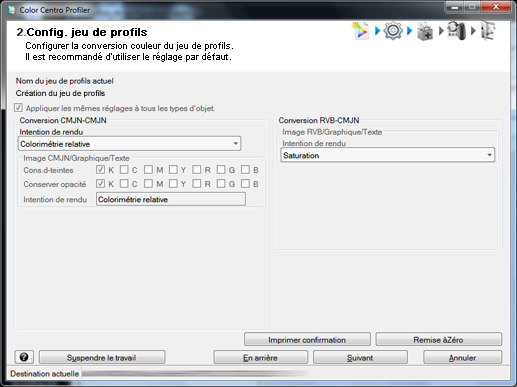Click 'Conversion CMJN-CMJN' group label
The image size is (517, 387).
[x=63, y=120]
